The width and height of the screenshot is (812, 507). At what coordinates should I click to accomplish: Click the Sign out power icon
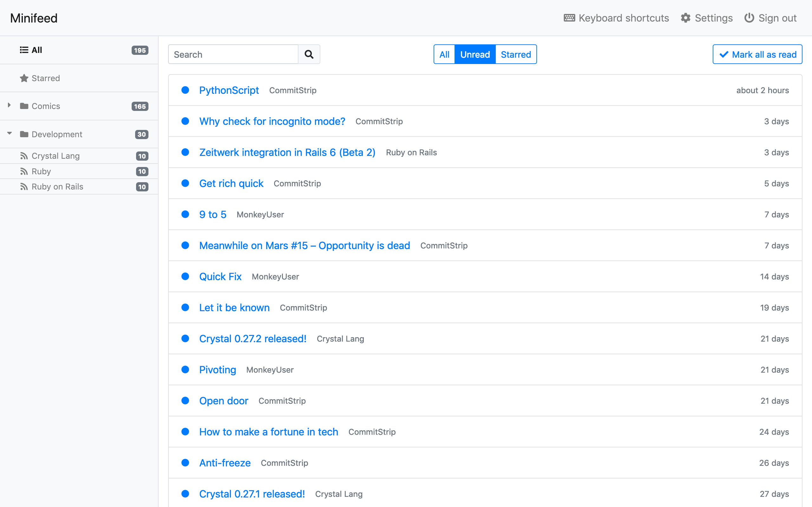click(x=749, y=18)
